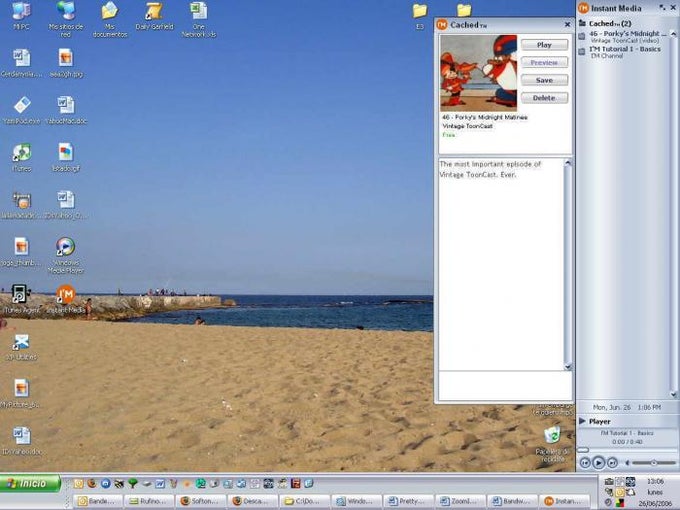680x510 pixels.
Task: Switch to the Instan... taskbar button
Action: click(567, 501)
